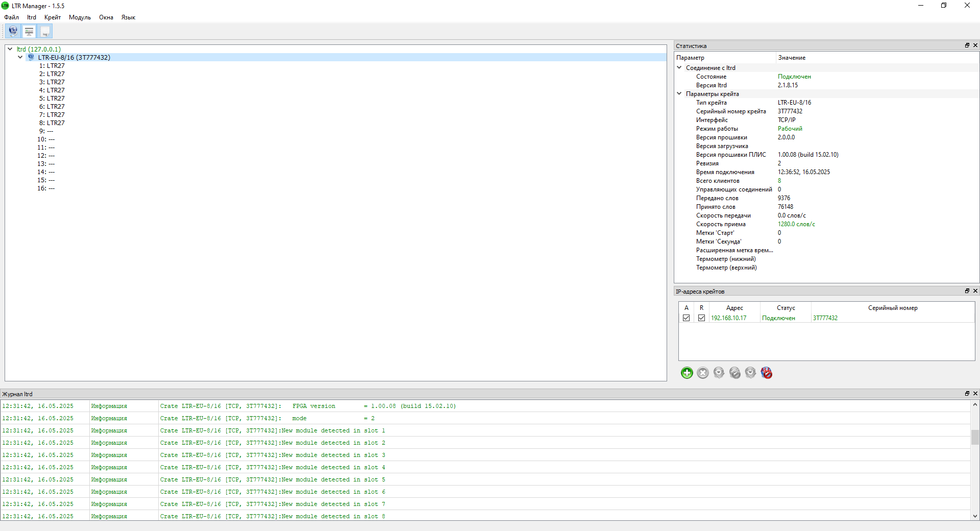980x531 pixels.
Task: Toggle the ltrd log toolbar icon
Action: (45, 31)
